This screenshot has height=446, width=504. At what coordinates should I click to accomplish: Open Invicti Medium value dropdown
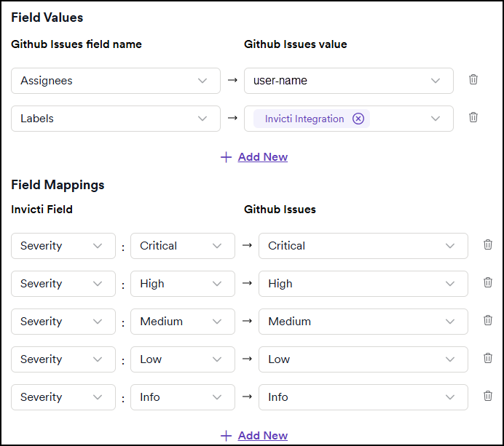(x=183, y=322)
